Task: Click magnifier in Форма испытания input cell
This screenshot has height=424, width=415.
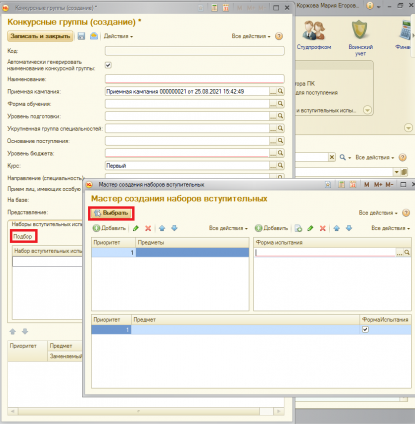Action: coord(407,253)
